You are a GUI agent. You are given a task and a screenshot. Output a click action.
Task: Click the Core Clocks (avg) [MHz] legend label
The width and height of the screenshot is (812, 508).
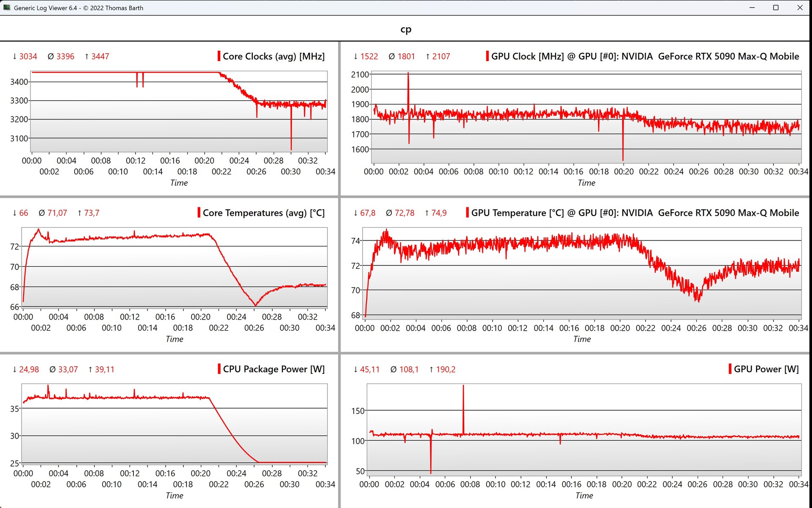[274, 56]
